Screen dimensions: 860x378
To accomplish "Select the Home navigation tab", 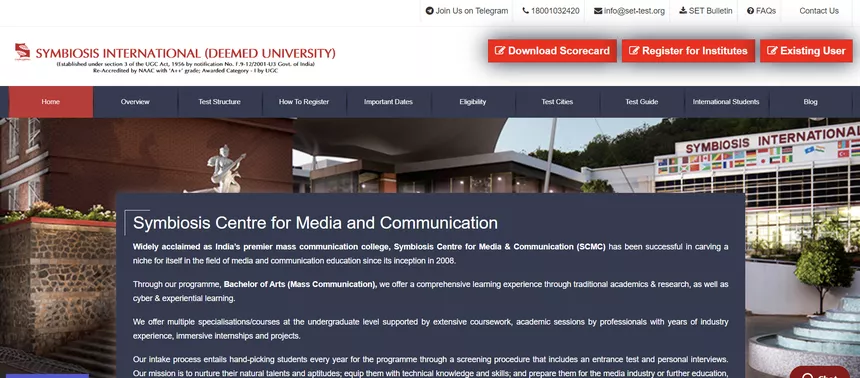I will (x=50, y=102).
